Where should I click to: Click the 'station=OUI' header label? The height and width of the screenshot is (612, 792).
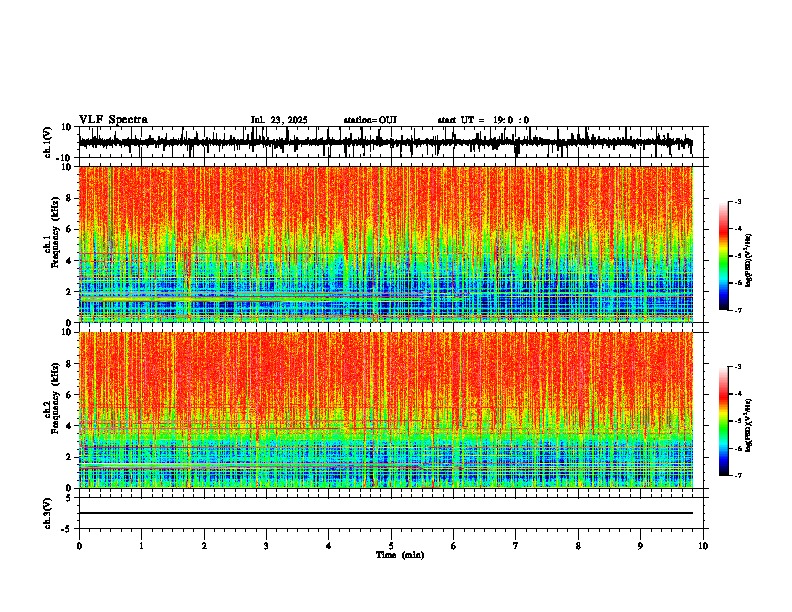(370, 120)
